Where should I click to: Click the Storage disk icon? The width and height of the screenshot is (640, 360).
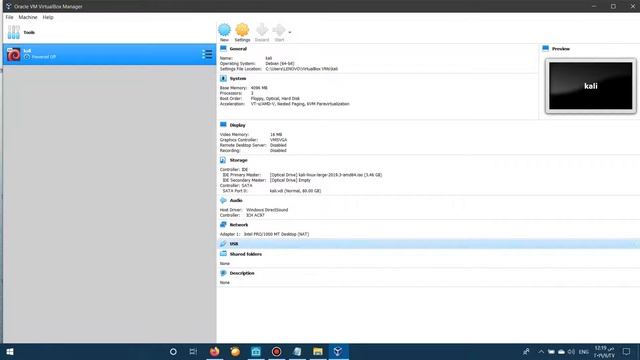(223, 160)
